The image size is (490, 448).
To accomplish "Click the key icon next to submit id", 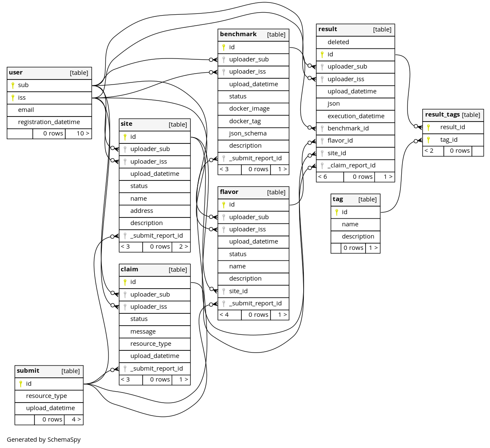I will (x=21, y=384).
